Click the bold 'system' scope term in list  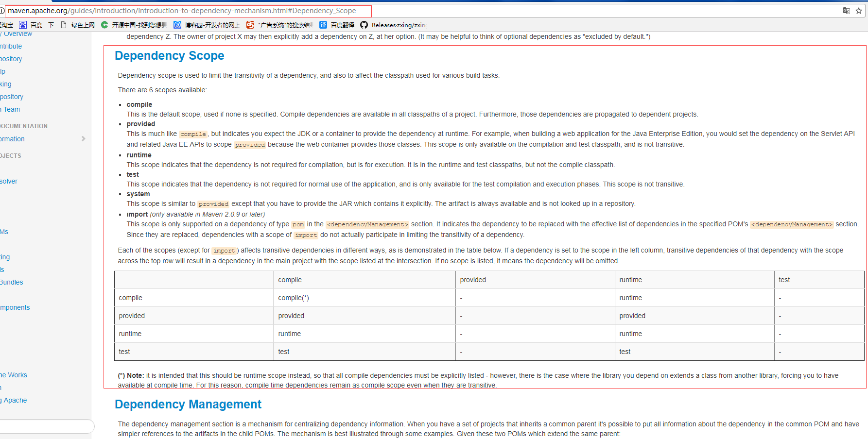138,194
